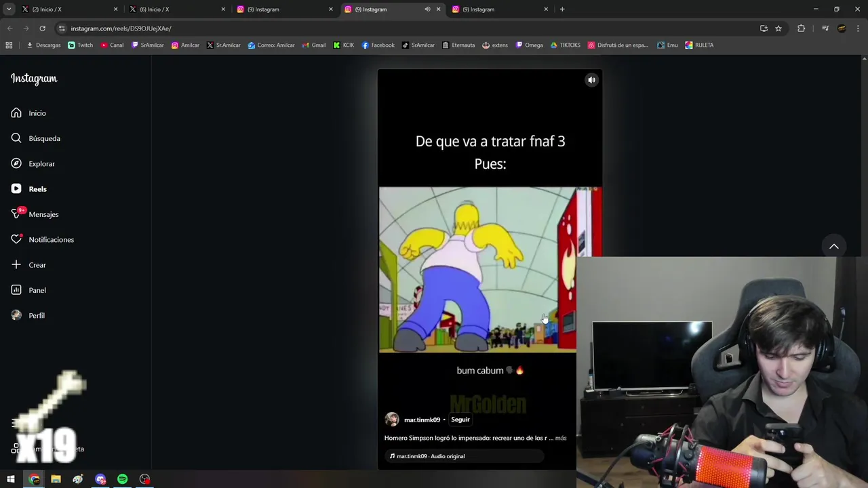Open a new browser tab

pos(562,9)
